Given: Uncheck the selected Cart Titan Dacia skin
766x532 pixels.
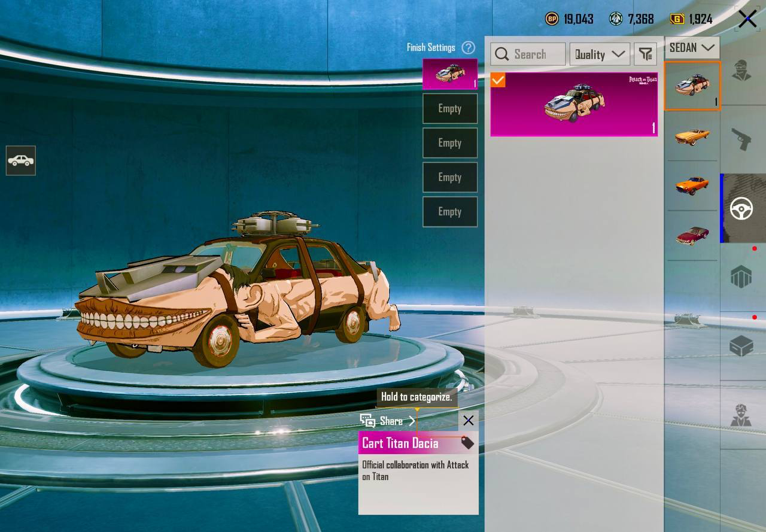Looking at the screenshot, I should click(498, 80).
